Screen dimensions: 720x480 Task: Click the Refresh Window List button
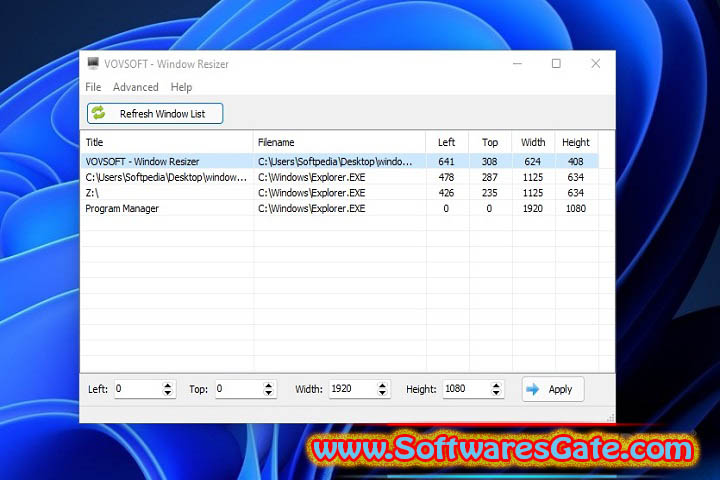[155, 113]
